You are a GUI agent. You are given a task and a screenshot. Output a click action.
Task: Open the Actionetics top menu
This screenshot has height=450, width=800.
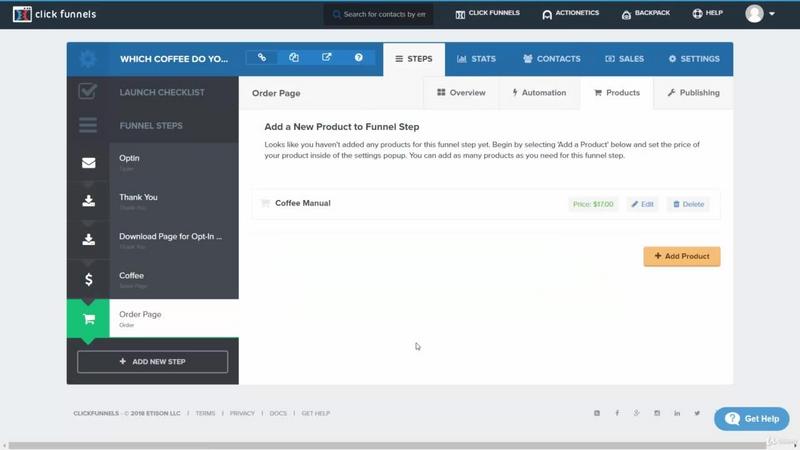pos(570,14)
